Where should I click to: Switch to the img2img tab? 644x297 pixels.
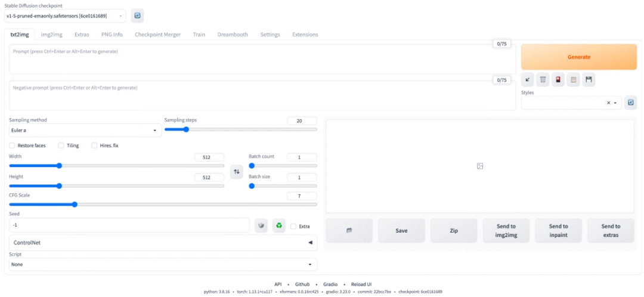pos(51,35)
